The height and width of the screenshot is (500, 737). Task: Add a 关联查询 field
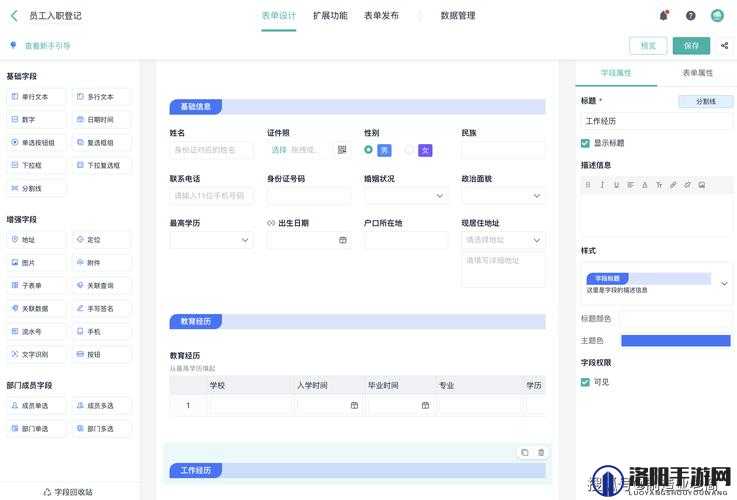coord(102,285)
